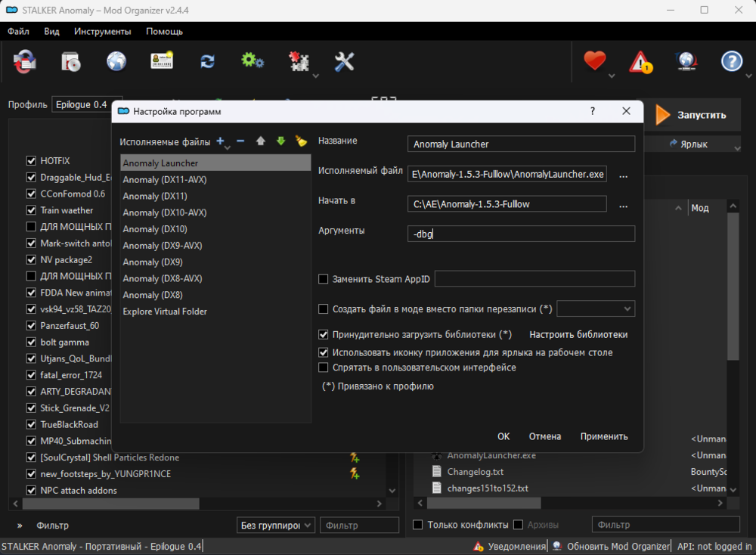This screenshot has height=555, width=756.
Task: Open settings via wrench and screwdriver icon
Action: (344, 62)
